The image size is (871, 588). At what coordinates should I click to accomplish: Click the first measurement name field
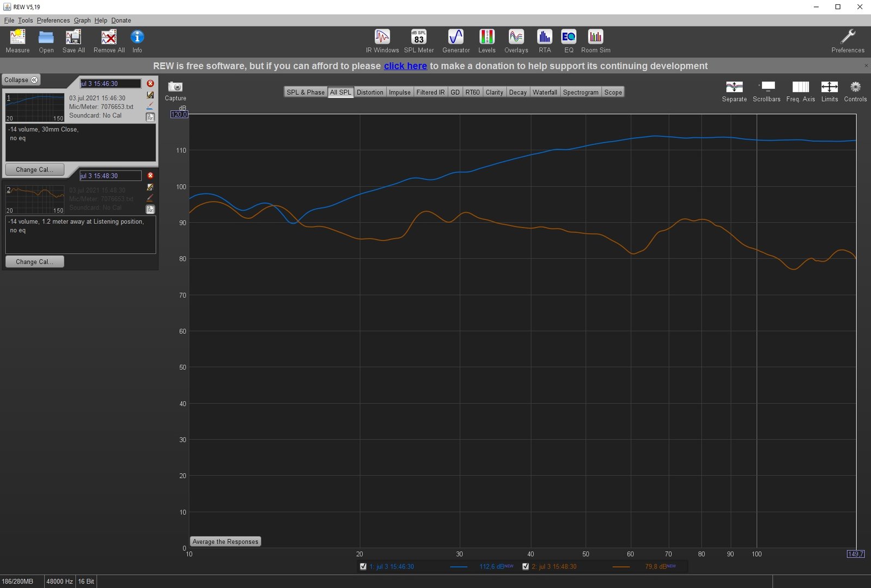[x=110, y=84]
